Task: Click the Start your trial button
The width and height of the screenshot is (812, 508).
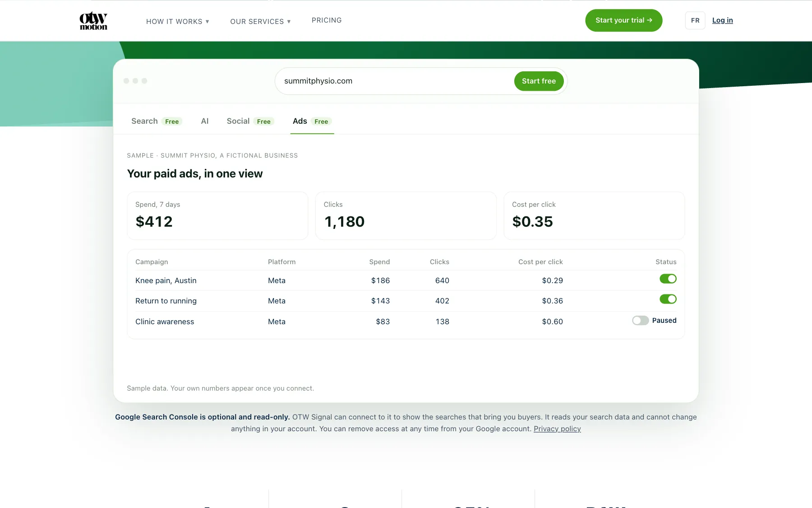Action: tap(623, 20)
